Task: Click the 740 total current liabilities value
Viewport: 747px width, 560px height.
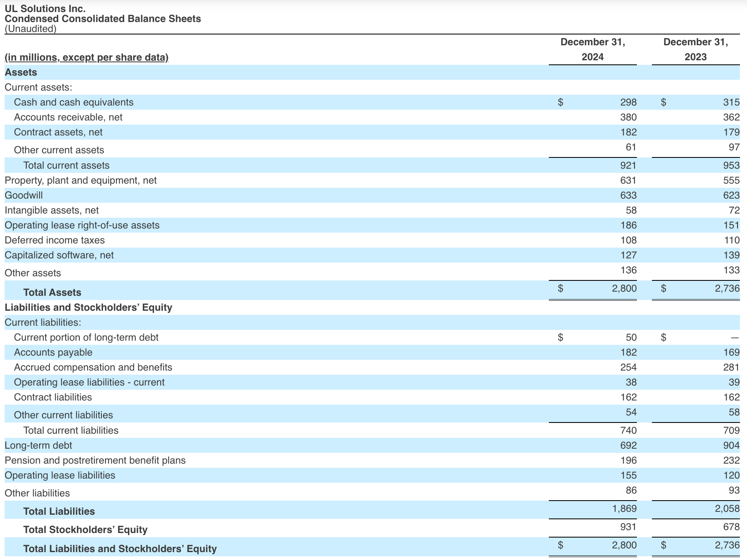Action: click(628, 430)
